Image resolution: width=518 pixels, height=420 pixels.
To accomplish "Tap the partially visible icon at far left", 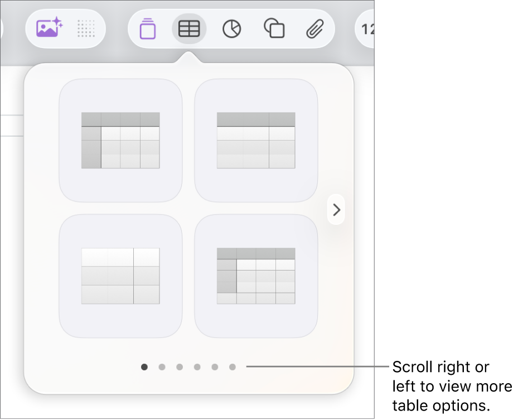I will click(3, 28).
